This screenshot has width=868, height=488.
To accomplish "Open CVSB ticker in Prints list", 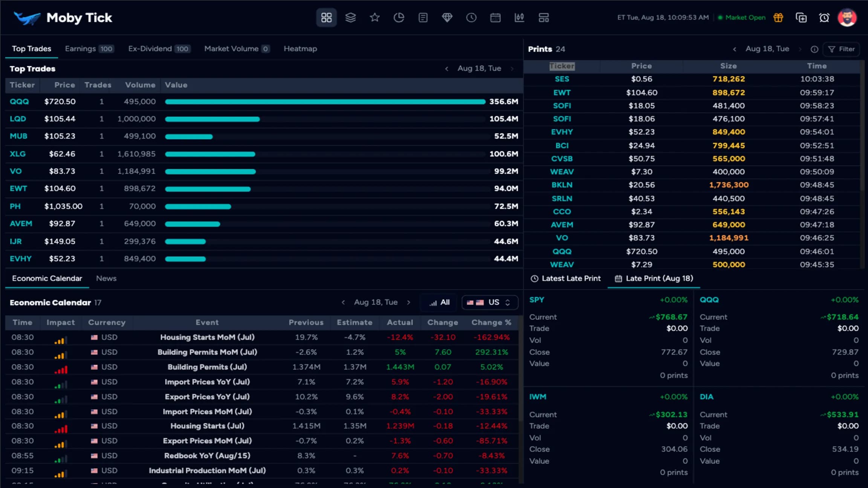I will (x=562, y=159).
